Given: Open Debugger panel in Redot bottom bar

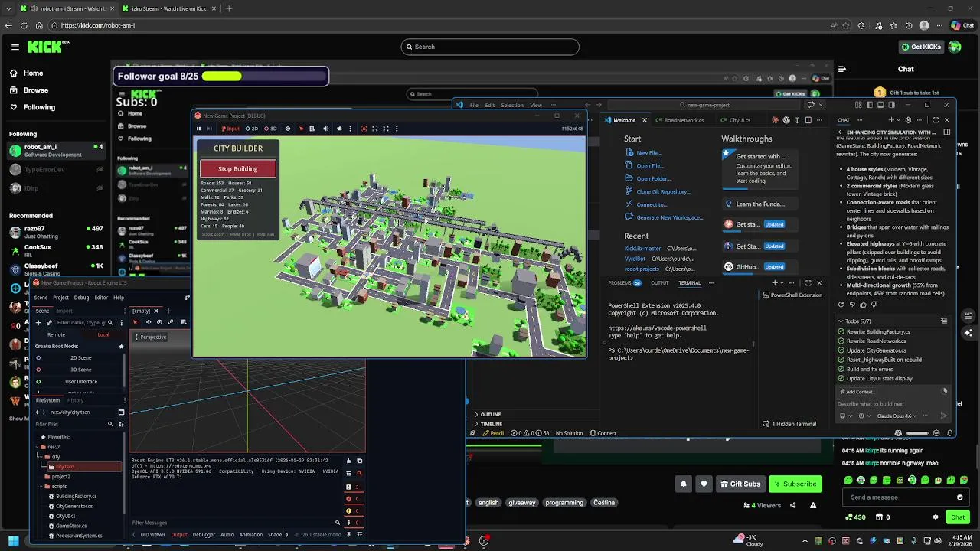Looking at the screenshot, I should [204, 535].
